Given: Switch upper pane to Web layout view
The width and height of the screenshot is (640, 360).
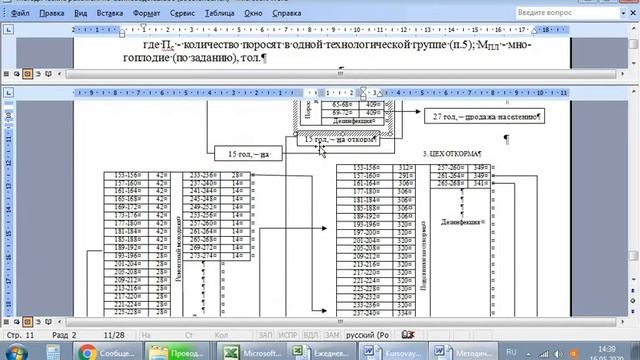Looking at the screenshot, I should coord(17,74).
